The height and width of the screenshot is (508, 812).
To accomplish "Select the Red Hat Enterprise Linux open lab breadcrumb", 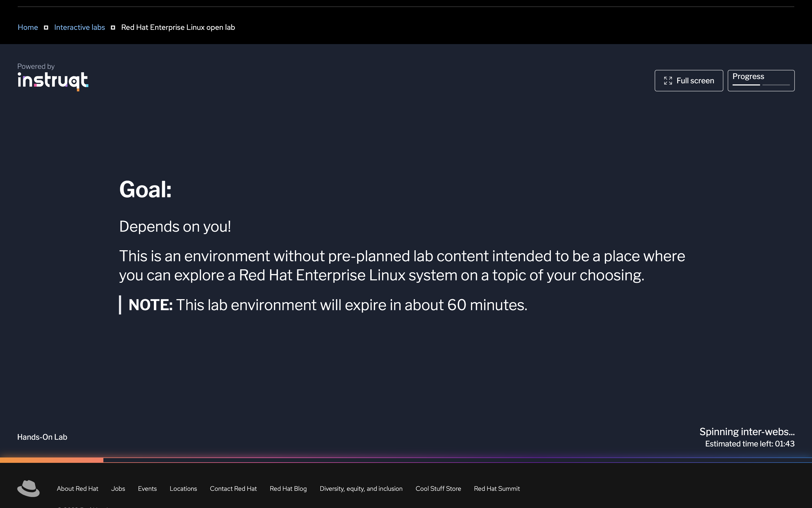I will [178, 27].
